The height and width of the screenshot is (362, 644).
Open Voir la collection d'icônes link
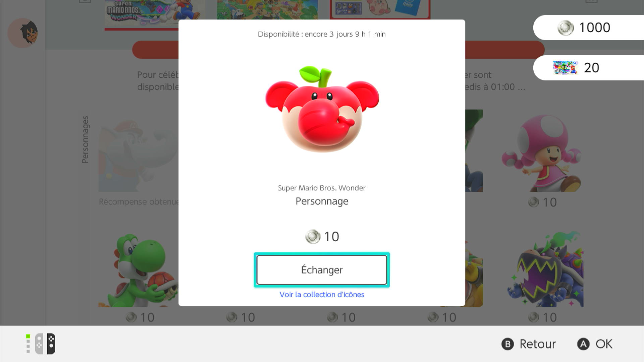tap(322, 295)
